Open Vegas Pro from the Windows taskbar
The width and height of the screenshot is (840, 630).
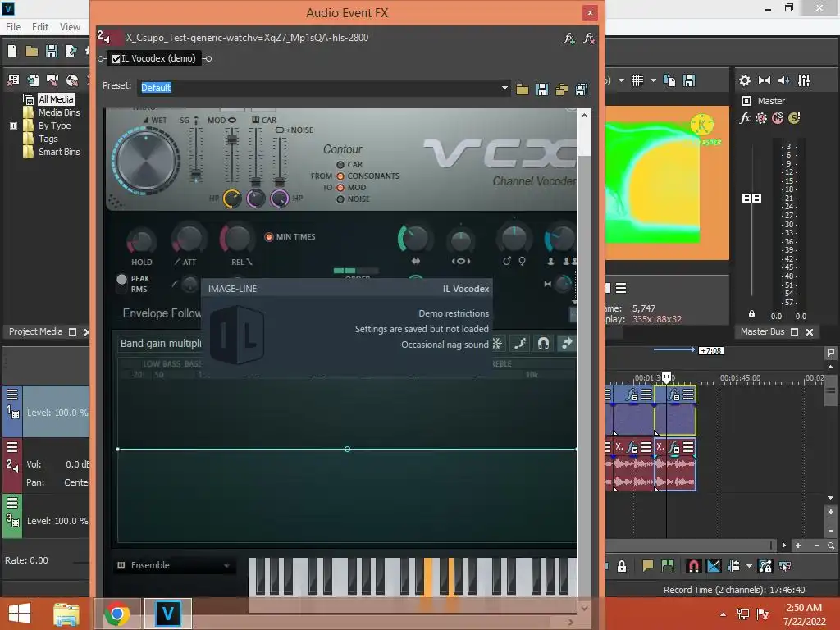tap(167, 614)
